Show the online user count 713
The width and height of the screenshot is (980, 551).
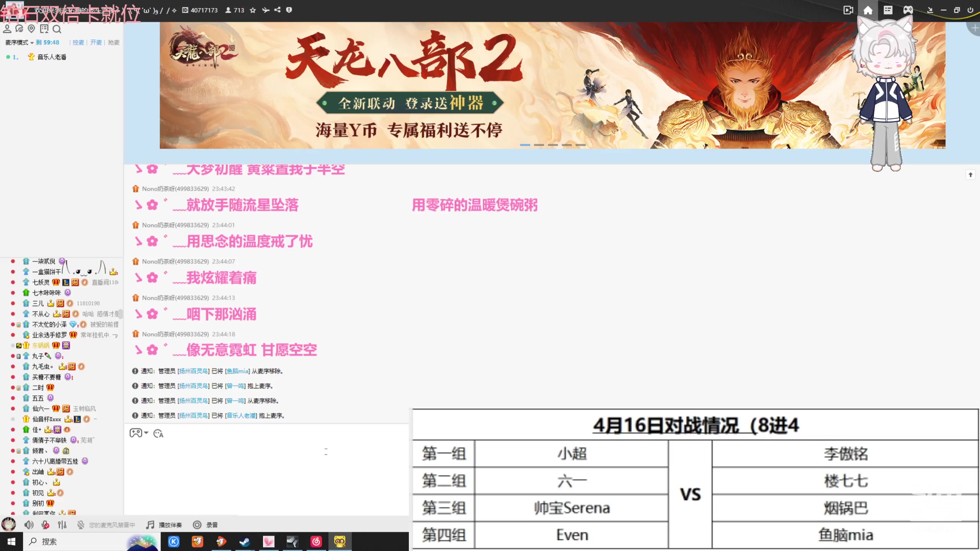235,10
